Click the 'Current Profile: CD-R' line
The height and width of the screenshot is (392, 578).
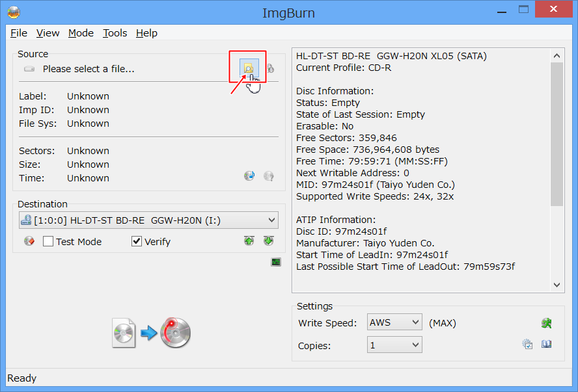click(344, 68)
